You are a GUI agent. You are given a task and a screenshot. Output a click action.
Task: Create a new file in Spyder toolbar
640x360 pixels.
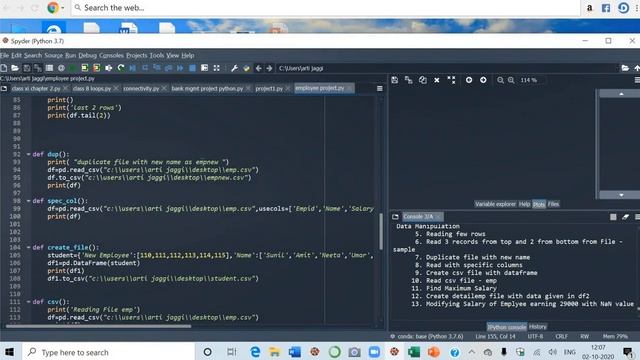(4, 68)
